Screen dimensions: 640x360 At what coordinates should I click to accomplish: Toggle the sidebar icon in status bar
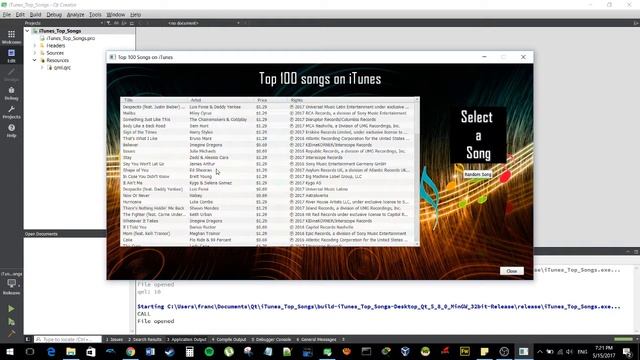coord(28,339)
